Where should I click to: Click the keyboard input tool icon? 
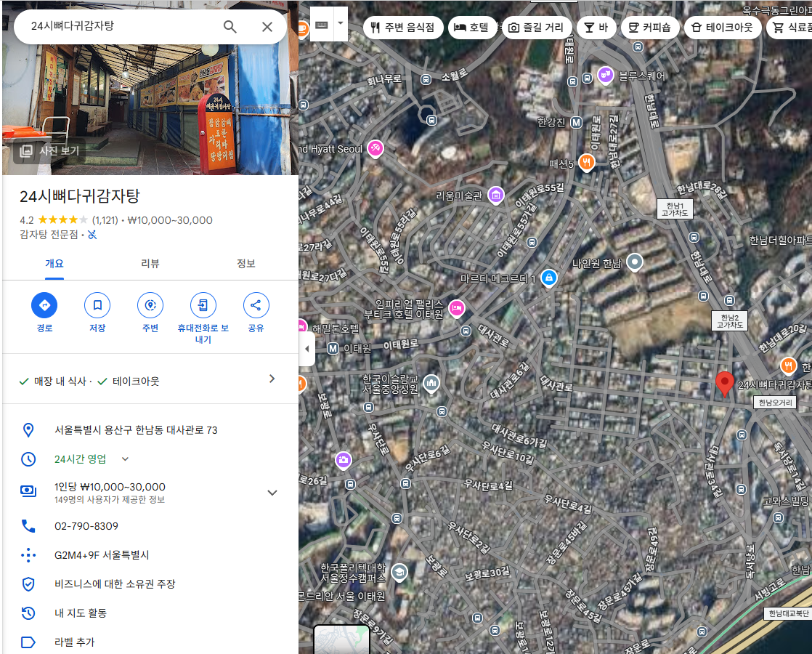[322, 25]
